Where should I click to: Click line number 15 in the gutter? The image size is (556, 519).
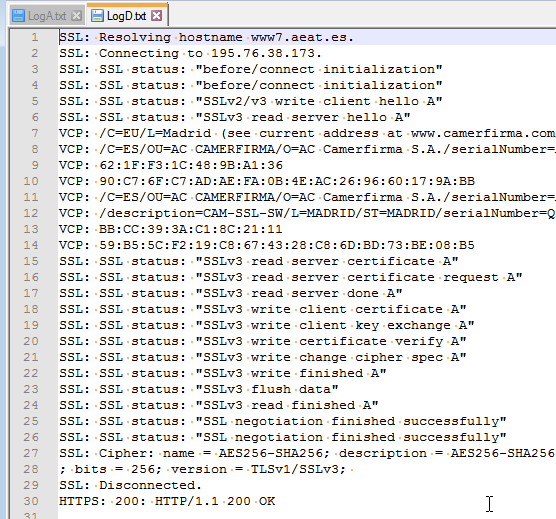click(x=31, y=261)
